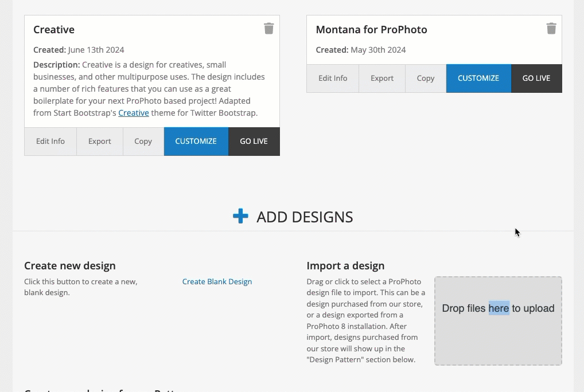Delete the Montana for ProPhoto design
This screenshot has height=392, width=584.
click(x=551, y=29)
